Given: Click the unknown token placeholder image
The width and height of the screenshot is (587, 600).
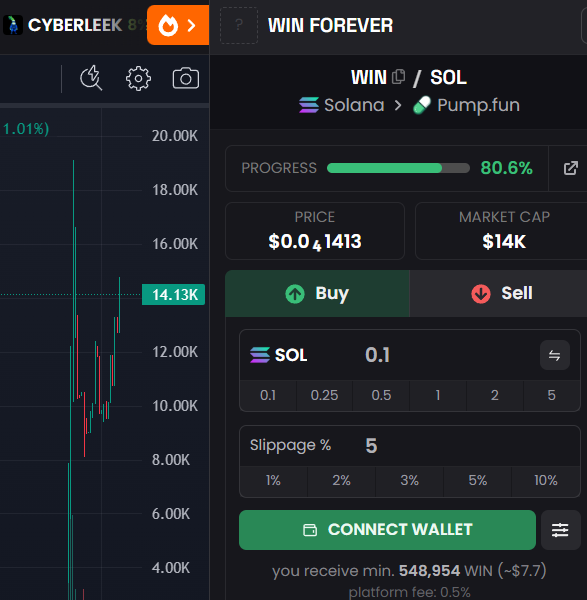Looking at the screenshot, I should coord(239,25).
